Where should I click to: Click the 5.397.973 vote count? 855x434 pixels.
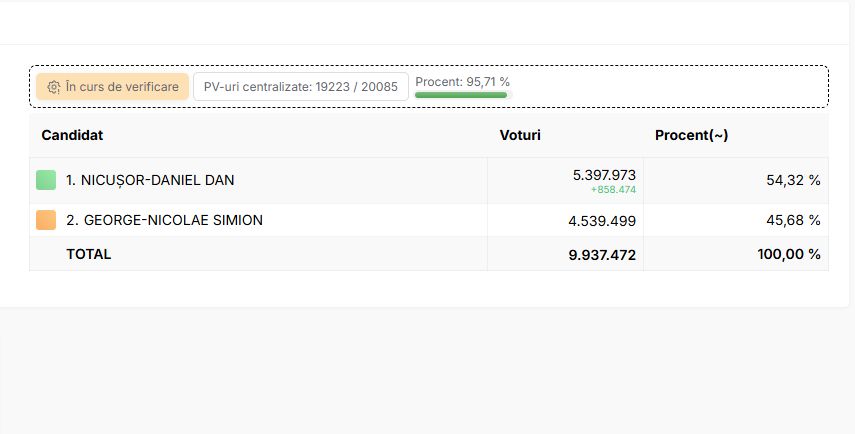pos(604,175)
